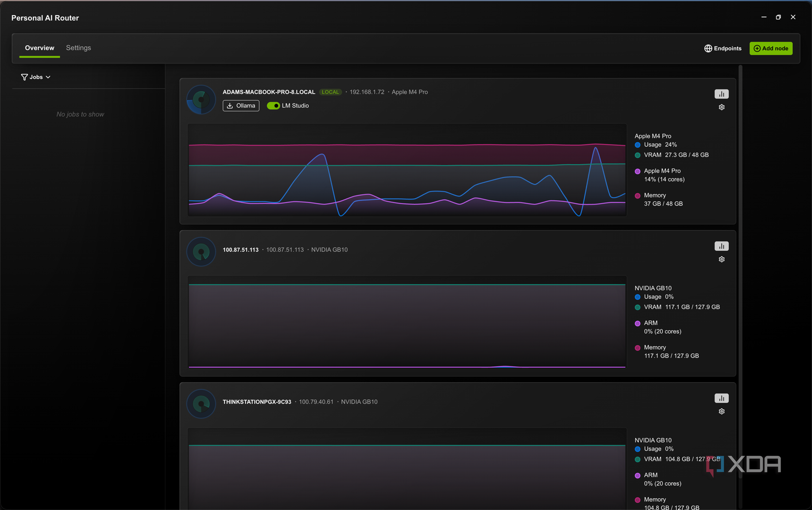The image size is (812, 510).
Task: Click the 192.168.1.72 IP address text
Action: tap(367, 92)
